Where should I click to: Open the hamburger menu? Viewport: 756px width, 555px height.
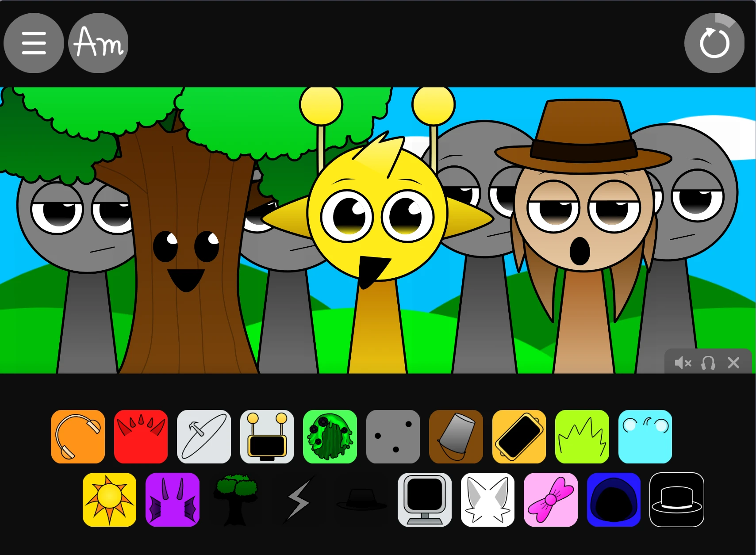[x=34, y=42]
